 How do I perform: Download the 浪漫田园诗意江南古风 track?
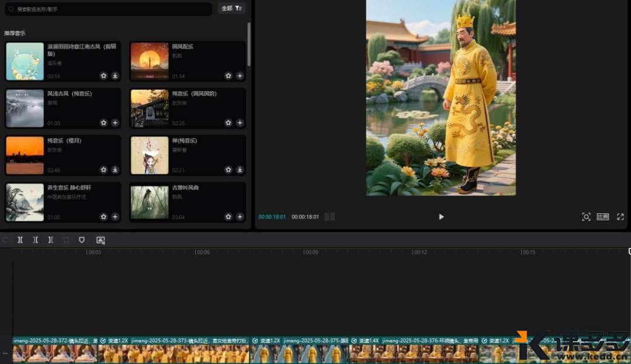pos(115,76)
